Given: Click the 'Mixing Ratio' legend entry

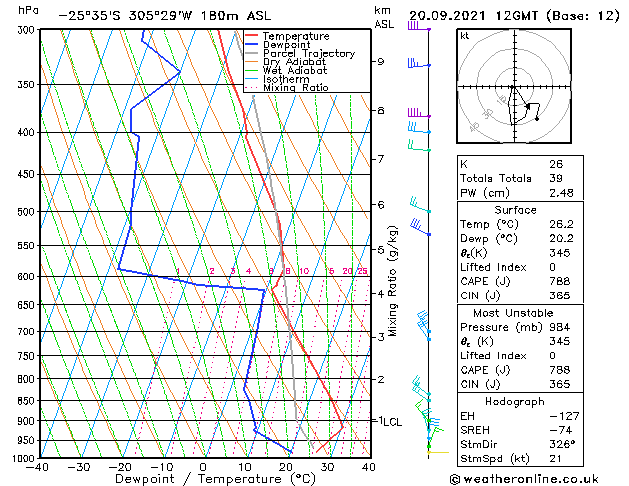Looking at the screenshot, I should coord(296,87).
